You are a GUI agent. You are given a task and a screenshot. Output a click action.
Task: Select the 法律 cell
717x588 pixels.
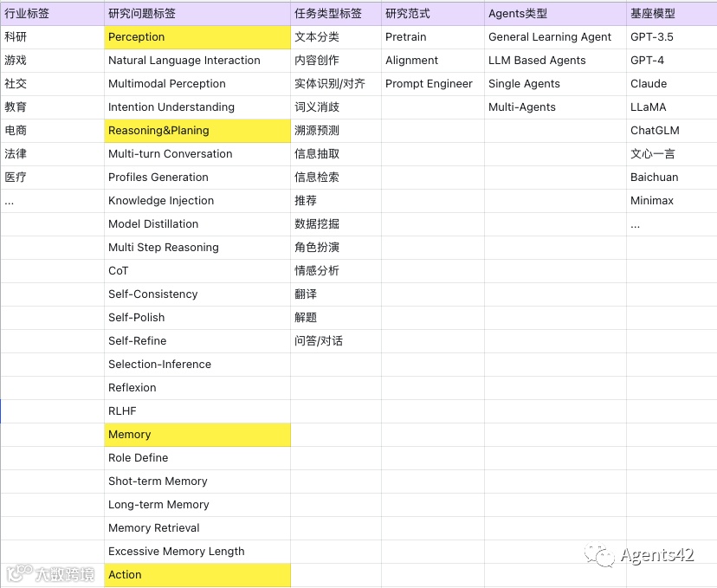[52, 154]
